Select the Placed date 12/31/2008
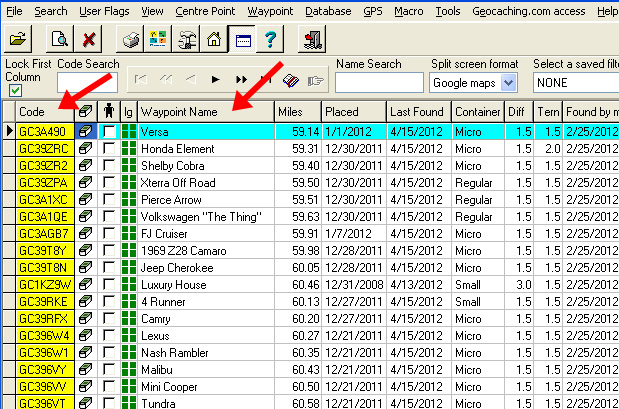Viewport: 619px width, 409px height. [354, 285]
